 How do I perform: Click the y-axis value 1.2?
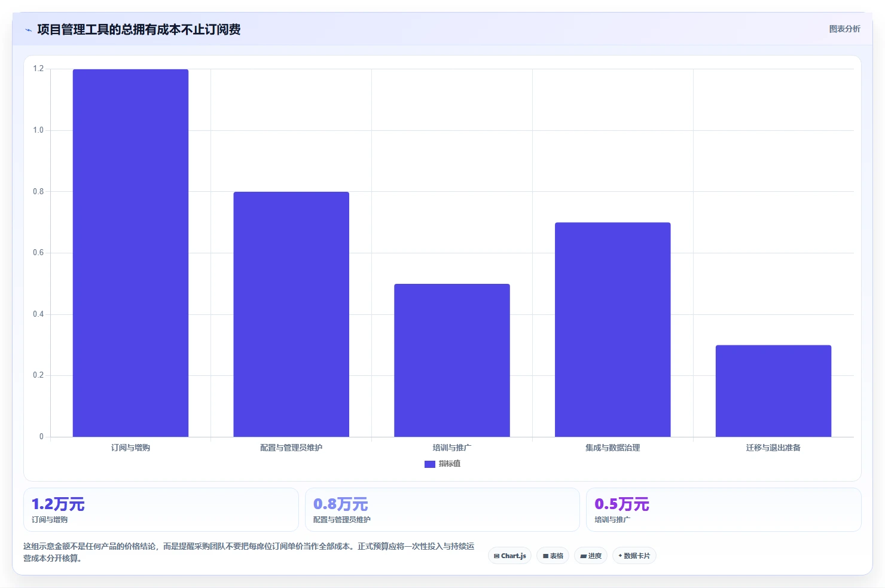point(38,69)
